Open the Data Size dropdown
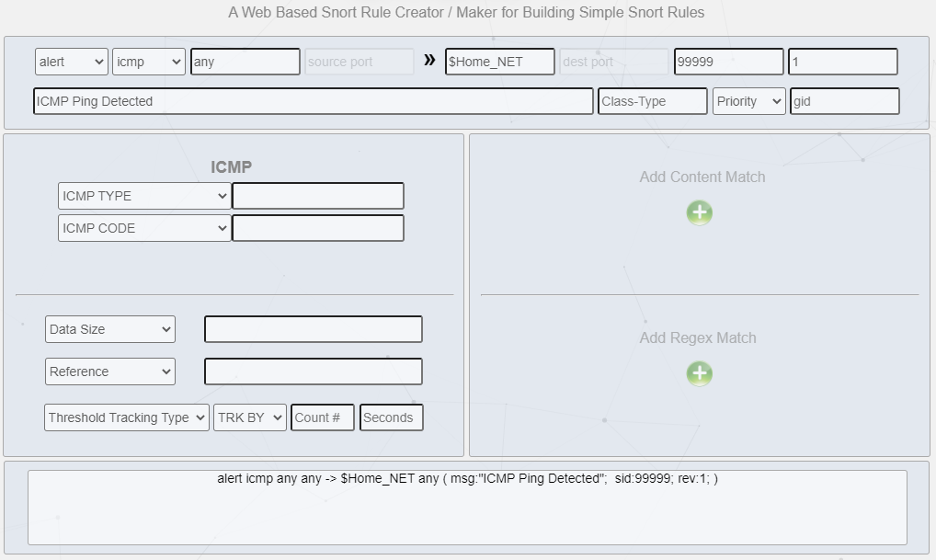Viewport: 936px width, 560px height. (x=109, y=328)
